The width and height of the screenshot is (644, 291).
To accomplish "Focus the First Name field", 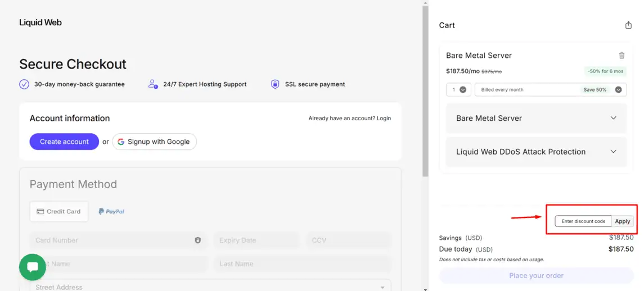I will [118, 264].
